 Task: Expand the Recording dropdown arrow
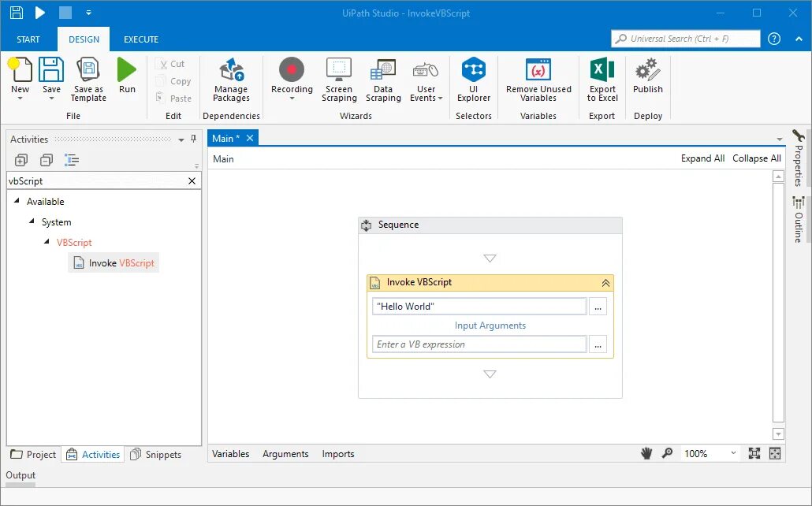tap(292, 99)
